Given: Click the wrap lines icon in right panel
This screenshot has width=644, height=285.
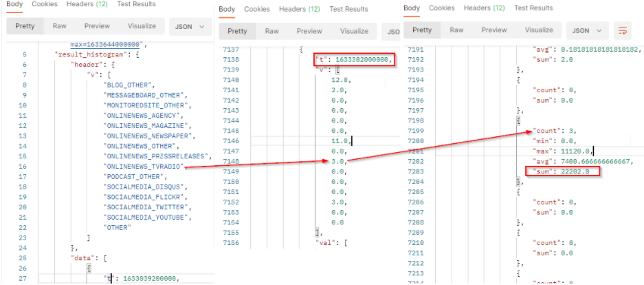Looking at the screenshot, I should 623,30.
